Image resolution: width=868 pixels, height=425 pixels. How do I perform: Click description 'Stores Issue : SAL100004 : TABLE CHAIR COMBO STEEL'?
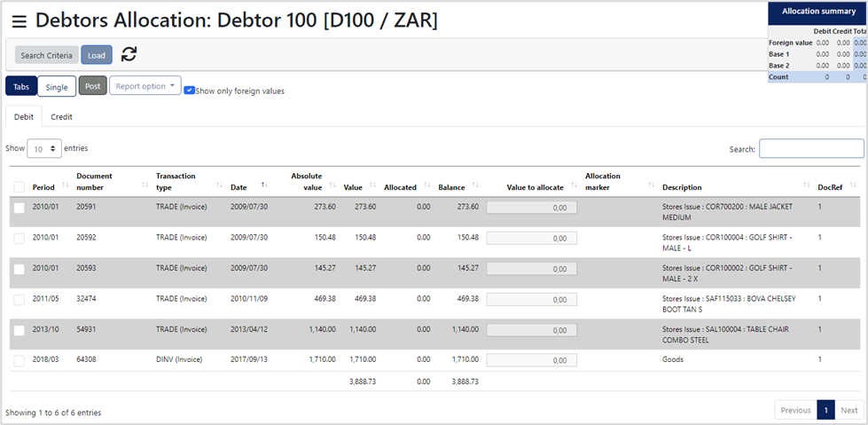(x=726, y=334)
